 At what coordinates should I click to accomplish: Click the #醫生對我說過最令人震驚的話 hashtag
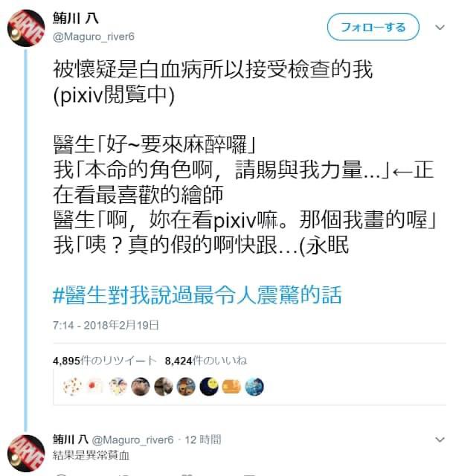[197, 295]
